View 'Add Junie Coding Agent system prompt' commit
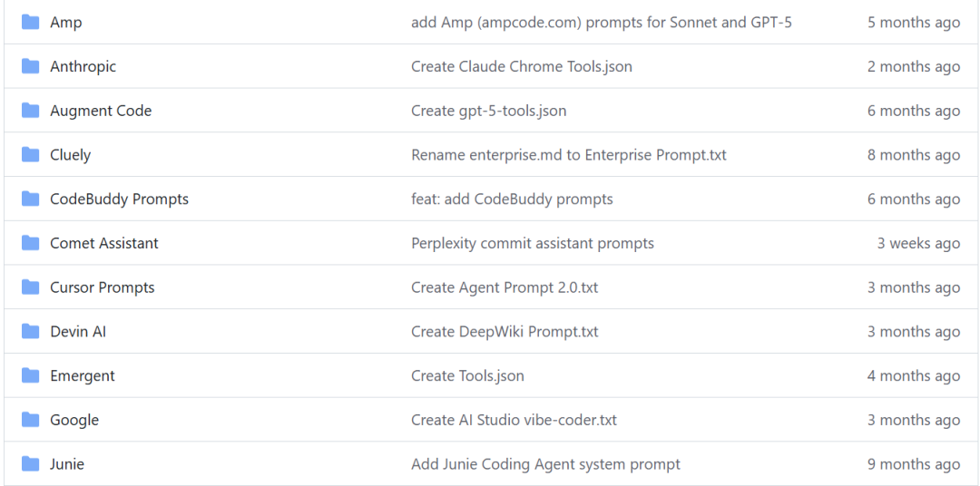 pos(545,464)
